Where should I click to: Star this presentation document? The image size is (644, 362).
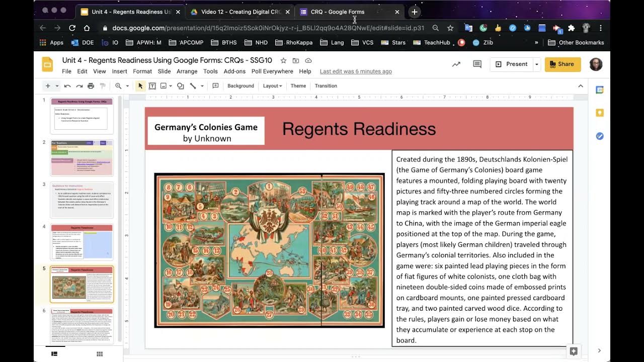tap(283, 60)
